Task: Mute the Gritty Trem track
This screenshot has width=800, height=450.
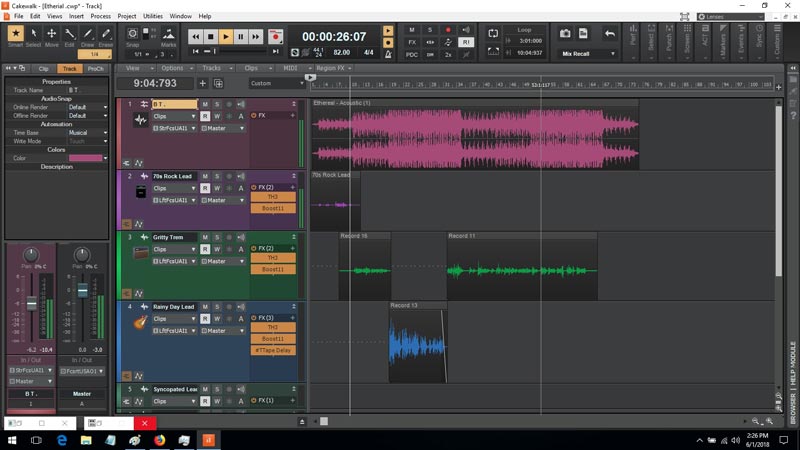Action: 205,237
